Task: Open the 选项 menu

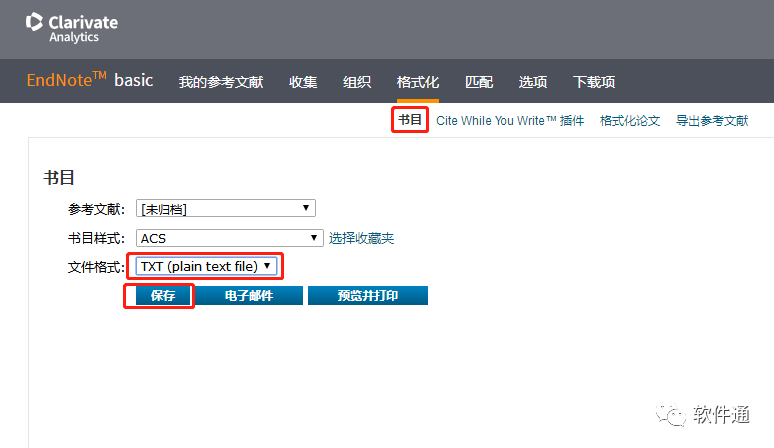Action: coord(533,82)
